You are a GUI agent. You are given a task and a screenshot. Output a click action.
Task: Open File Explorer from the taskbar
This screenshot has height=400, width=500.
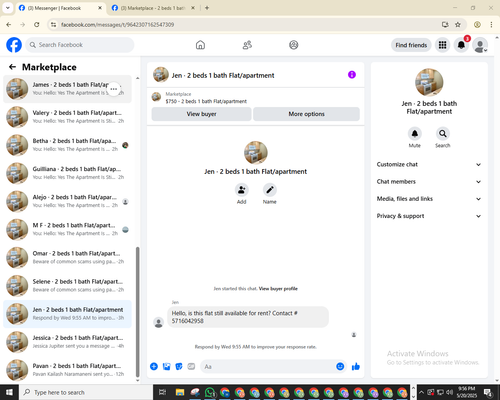(x=180, y=392)
